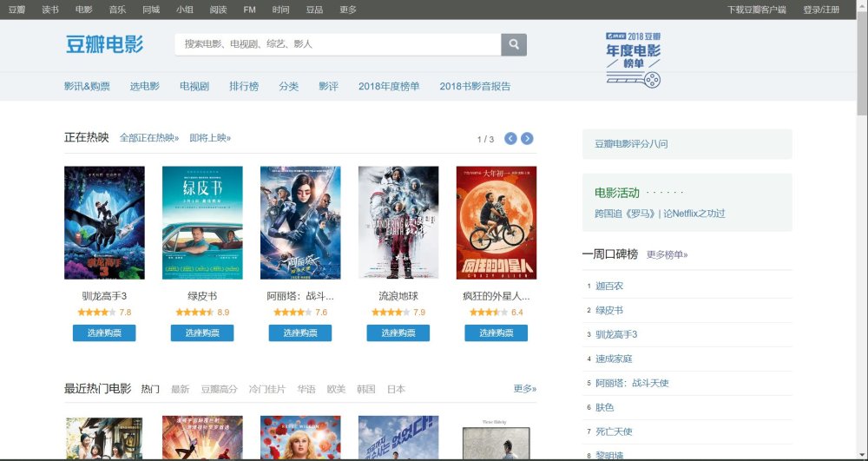The height and width of the screenshot is (461, 868).
Task: Open 同城 in the top bar
Action: (x=151, y=10)
